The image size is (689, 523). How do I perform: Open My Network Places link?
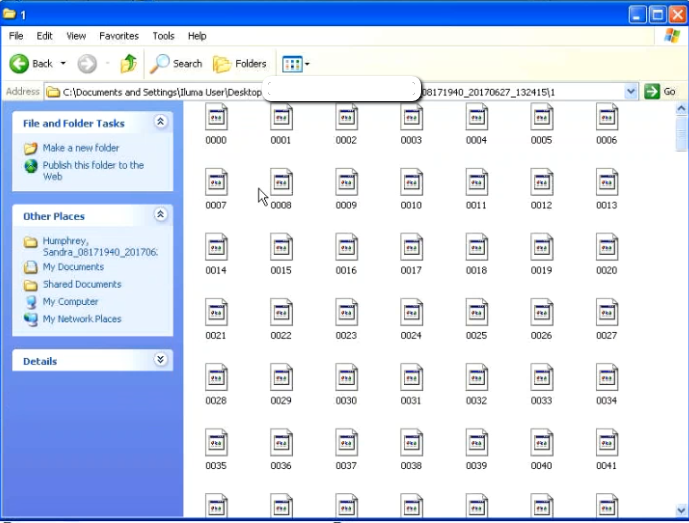click(x=82, y=319)
